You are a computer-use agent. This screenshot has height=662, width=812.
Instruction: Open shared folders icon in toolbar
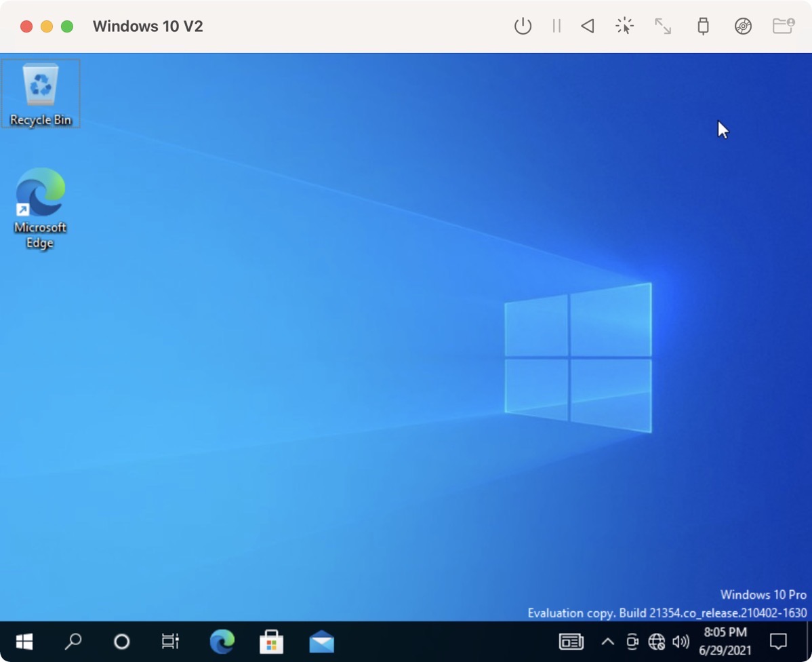coord(783,26)
